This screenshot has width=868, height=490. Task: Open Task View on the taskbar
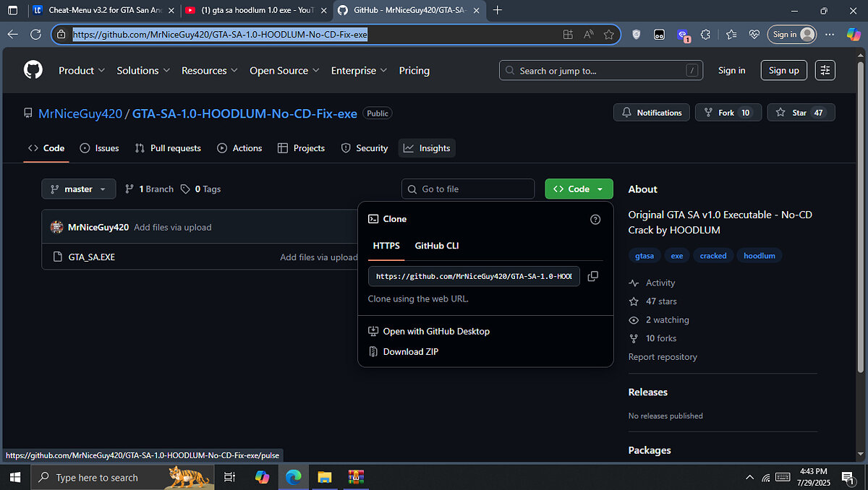click(229, 477)
